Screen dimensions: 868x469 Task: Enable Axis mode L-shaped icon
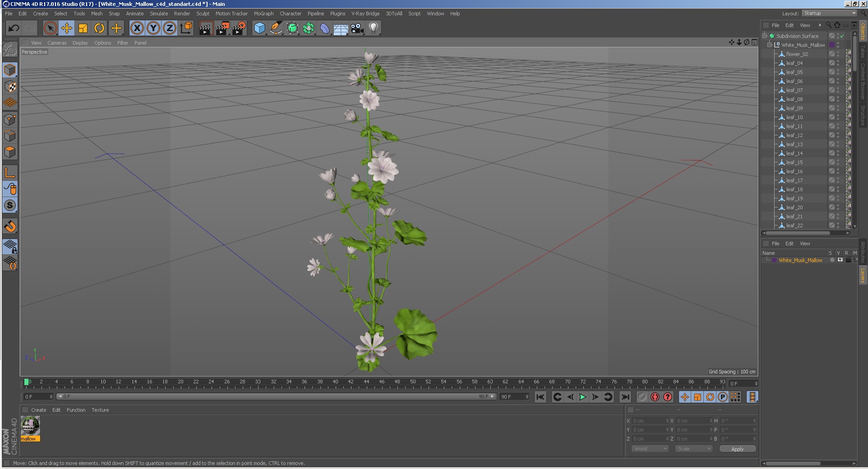coord(10,173)
